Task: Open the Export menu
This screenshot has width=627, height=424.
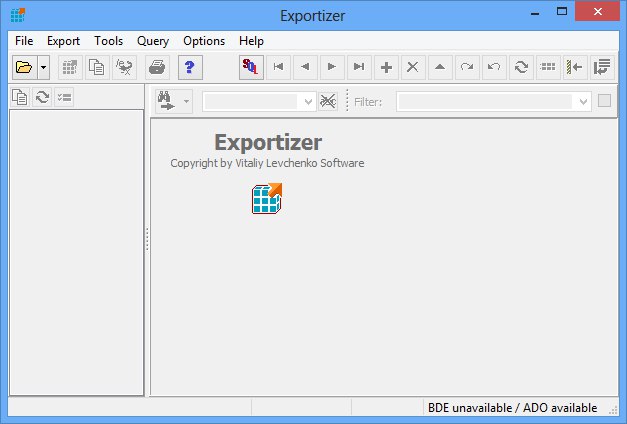Action: coord(63,41)
